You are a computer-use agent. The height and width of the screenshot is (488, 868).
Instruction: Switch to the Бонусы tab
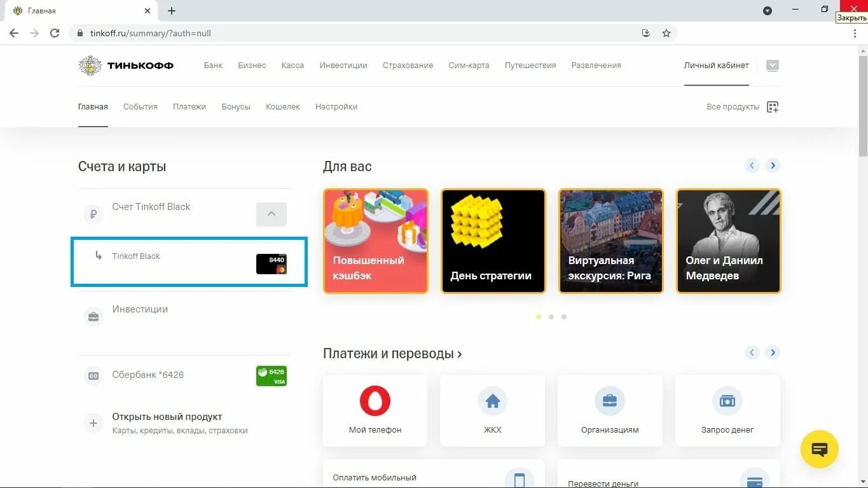click(x=236, y=107)
